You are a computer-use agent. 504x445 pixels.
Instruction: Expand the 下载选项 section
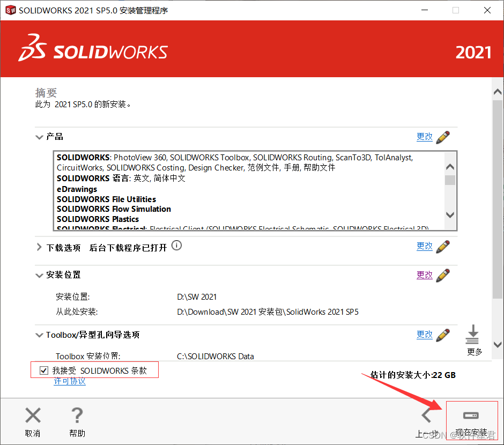click(39, 247)
